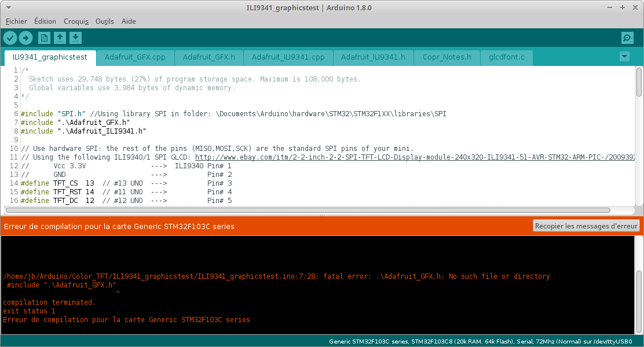Save the sketch with the down-arrow icon
Image resolution: width=644 pixels, height=347 pixels.
tap(75, 38)
